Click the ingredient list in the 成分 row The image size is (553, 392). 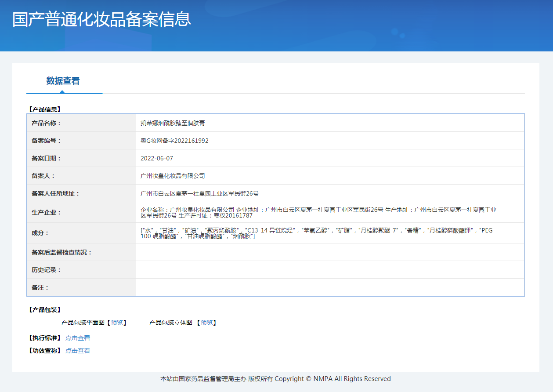point(317,233)
